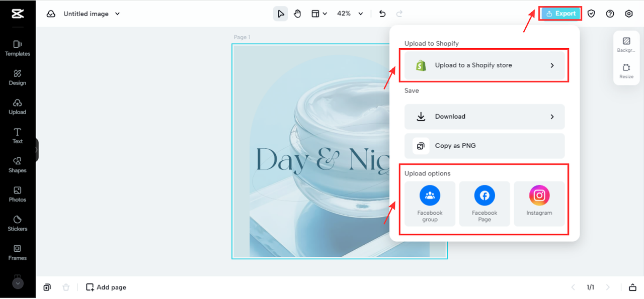Share to Facebook group
644x299 pixels.
[430, 204]
